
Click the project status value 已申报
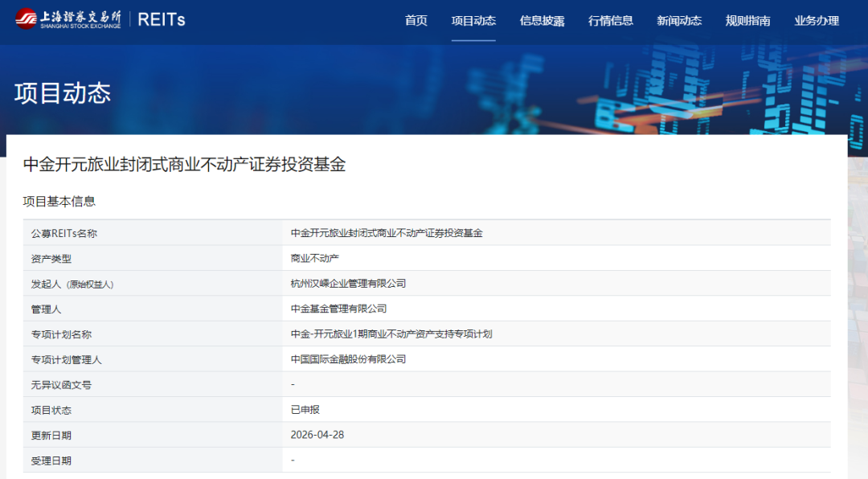coord(305,410)
